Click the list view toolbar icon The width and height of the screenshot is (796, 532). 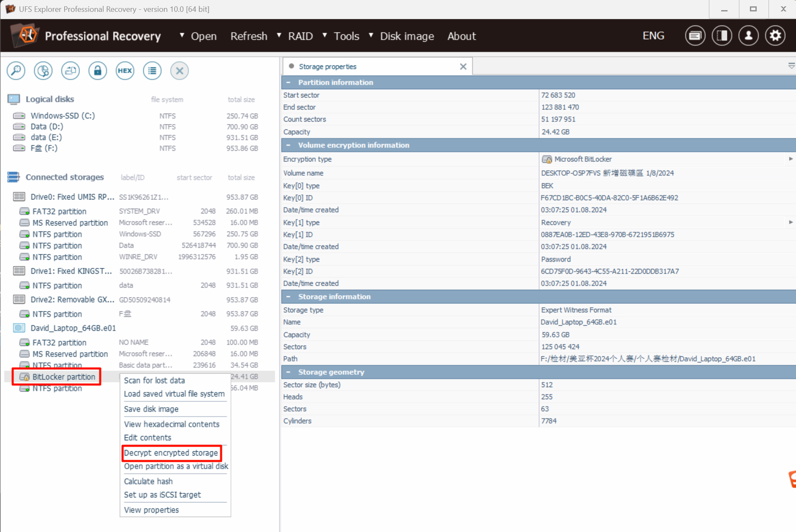[x=152, y=71]
